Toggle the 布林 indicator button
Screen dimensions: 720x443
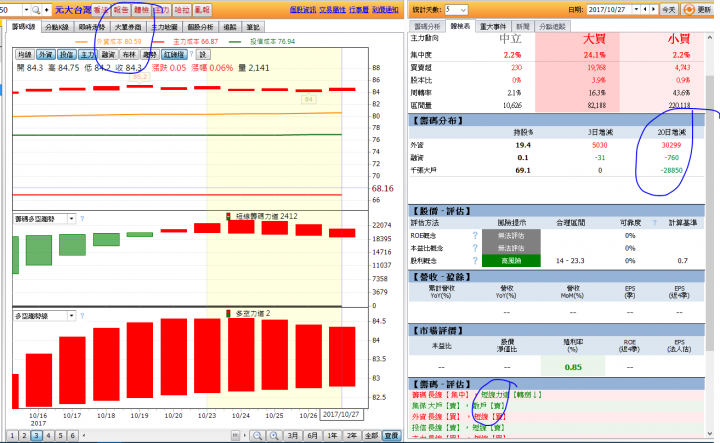click(x=129, y=55)
